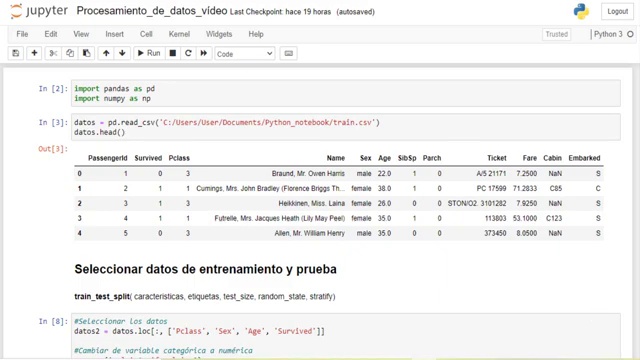The width and height of the screenshot is (640, 360).
Task: Open the Insert menu
Action: [x=114, y=34]
